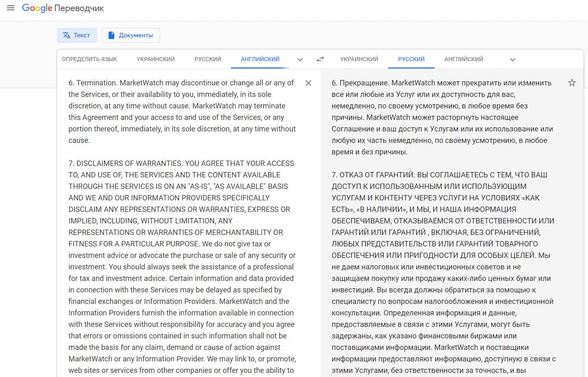Open the hamburger main menu
This screenshot has width=588, height=377.
point(11,8)
